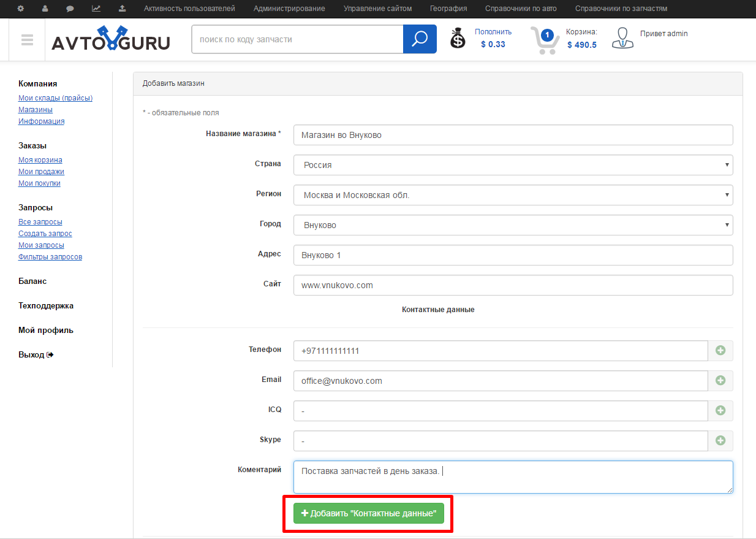Add another phone field with plus icon
The image size is (756, 539).
pos(720,351)
